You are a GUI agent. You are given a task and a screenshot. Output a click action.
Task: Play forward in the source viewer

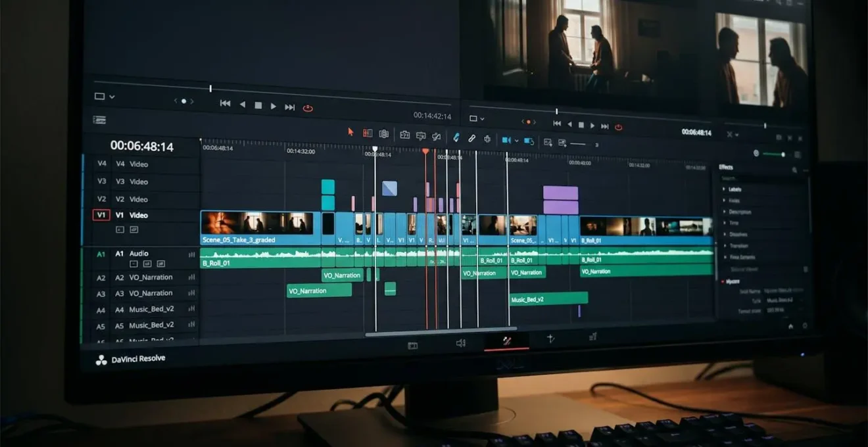tap(274, 106)
